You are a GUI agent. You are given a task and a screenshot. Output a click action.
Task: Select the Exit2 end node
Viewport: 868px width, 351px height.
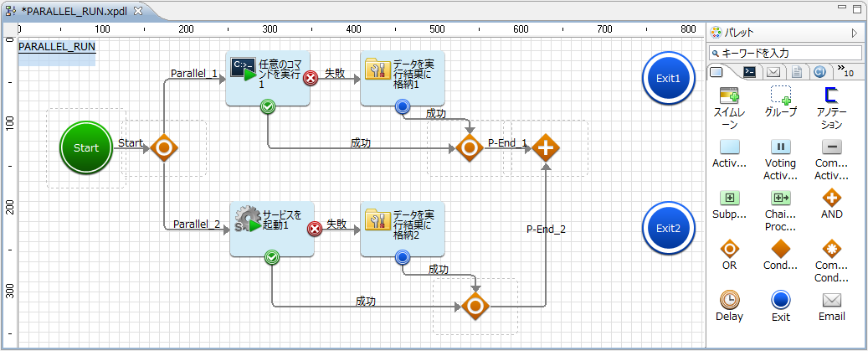click(x=668, y=228)
